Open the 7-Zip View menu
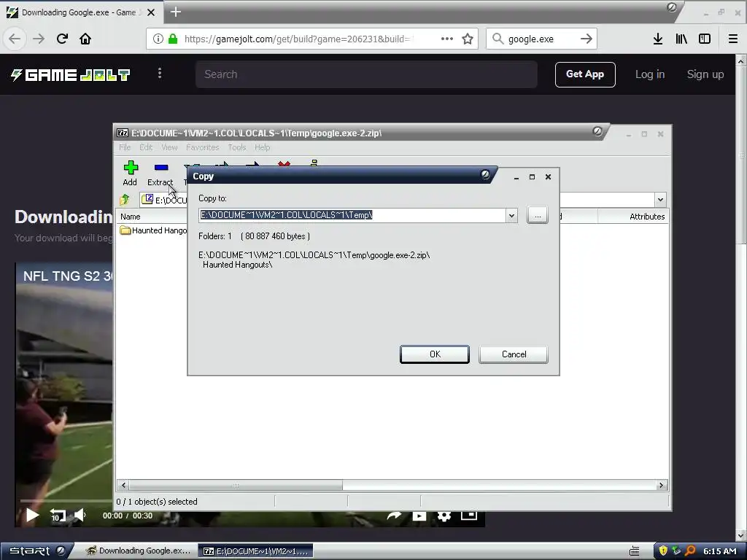 (169, 147)
